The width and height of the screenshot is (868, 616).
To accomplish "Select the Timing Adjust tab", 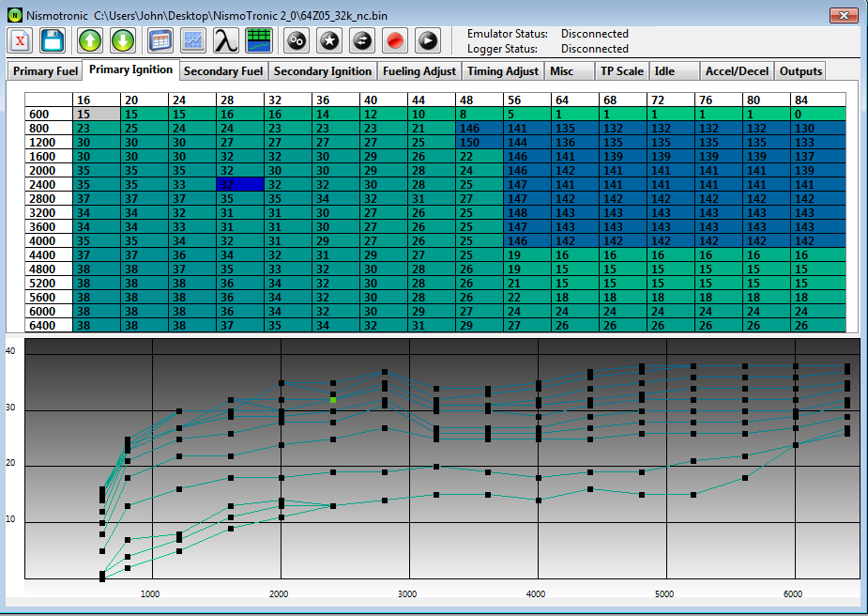I will coord(503,71).
